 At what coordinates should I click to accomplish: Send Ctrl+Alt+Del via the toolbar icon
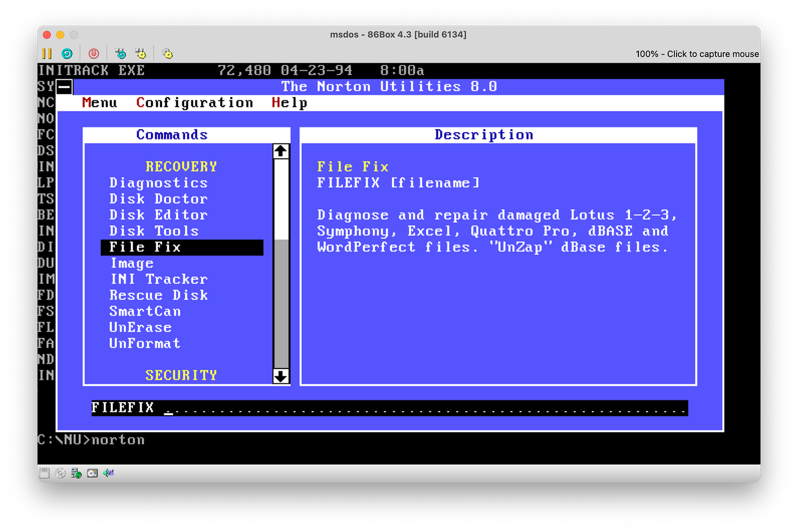(121, 54)
